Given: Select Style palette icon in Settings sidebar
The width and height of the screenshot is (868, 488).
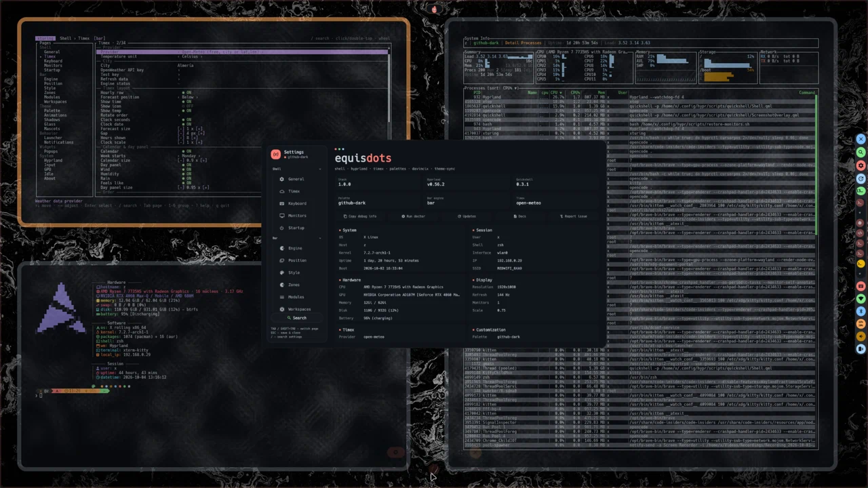Looking at the screenshot, I should [282, 272].
